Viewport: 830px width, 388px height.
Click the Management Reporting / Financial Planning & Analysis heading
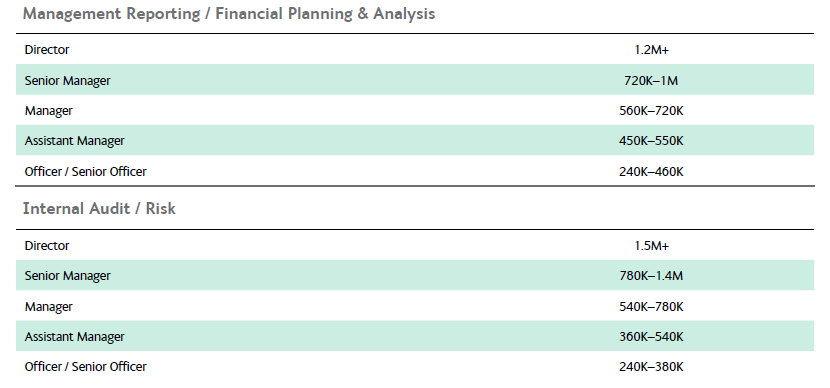229,14
